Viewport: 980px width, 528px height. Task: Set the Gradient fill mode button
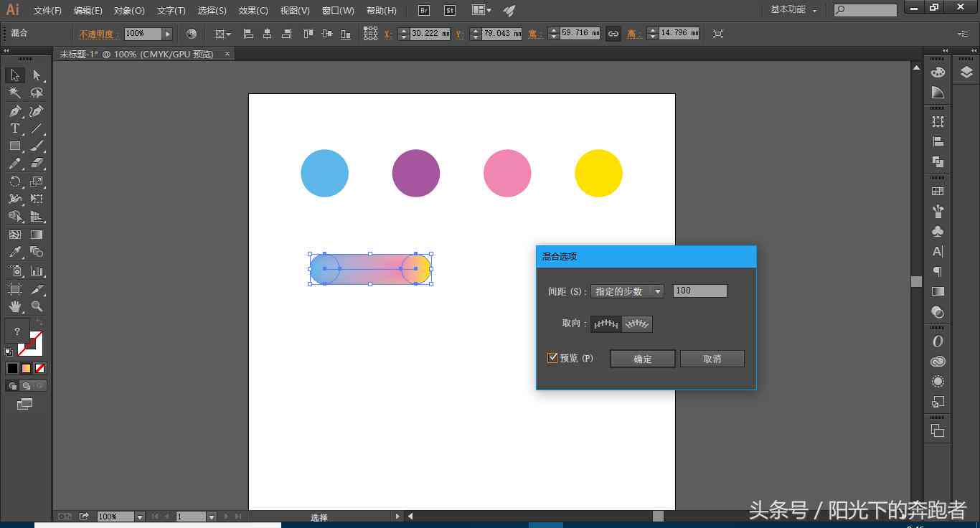coord(27,368)
